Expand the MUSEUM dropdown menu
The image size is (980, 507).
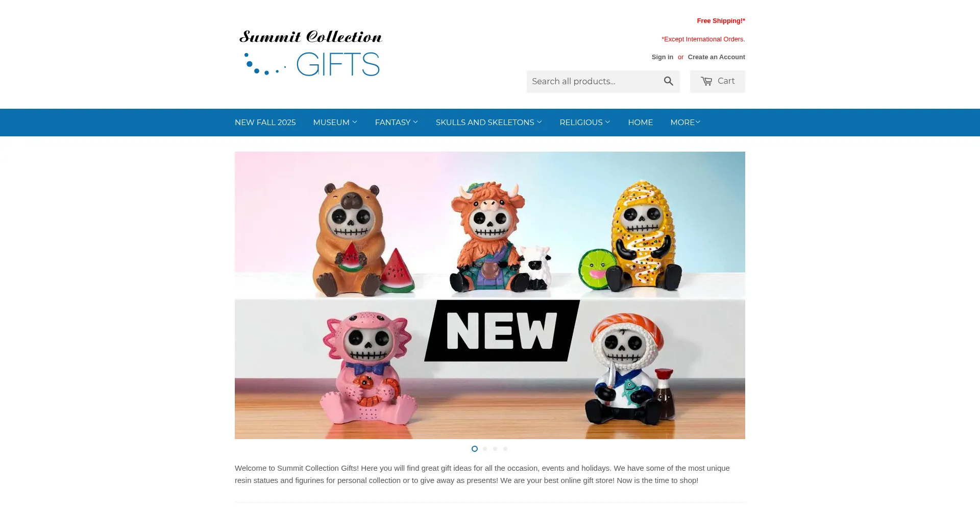click(335, 123)
